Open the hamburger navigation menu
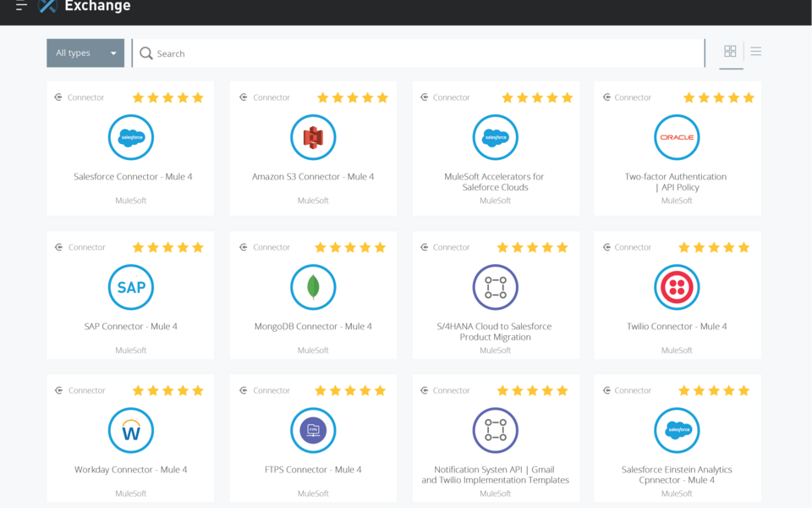 21,6
